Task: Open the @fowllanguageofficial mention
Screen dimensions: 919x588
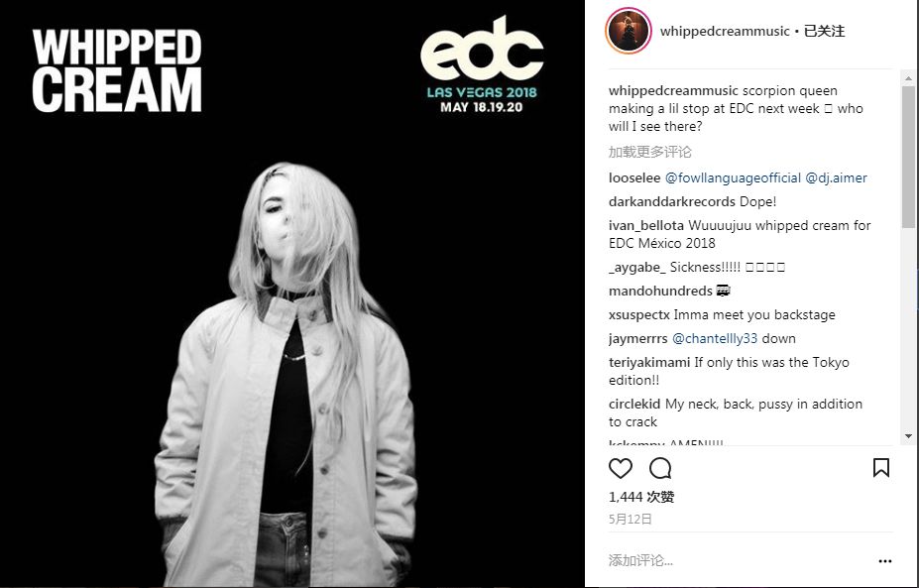Action: 733,177
